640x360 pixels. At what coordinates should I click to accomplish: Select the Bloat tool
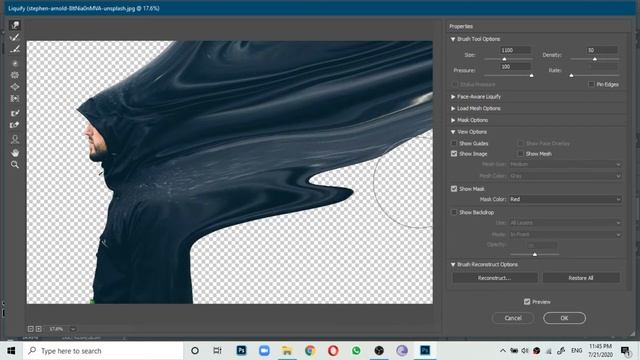tap(15, 87)
